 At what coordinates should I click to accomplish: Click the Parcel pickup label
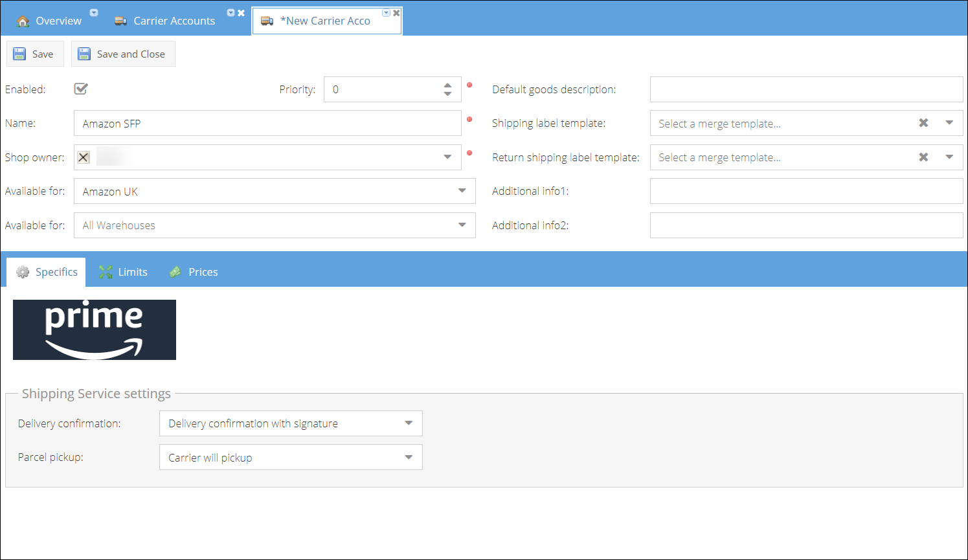click(51, 457)
